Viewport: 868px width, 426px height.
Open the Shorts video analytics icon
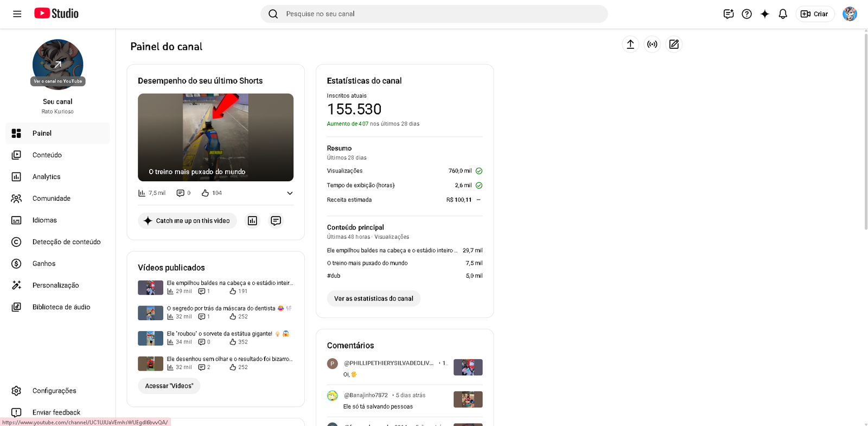coord(252,221)
